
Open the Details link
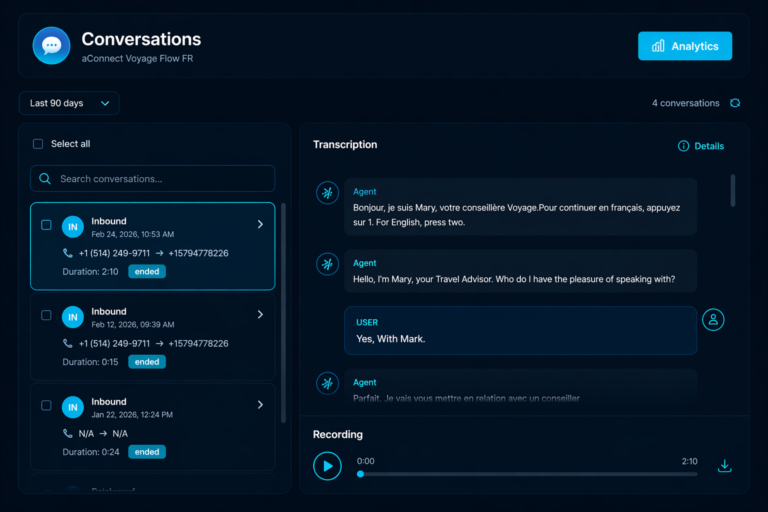click(x=701, y=146)
